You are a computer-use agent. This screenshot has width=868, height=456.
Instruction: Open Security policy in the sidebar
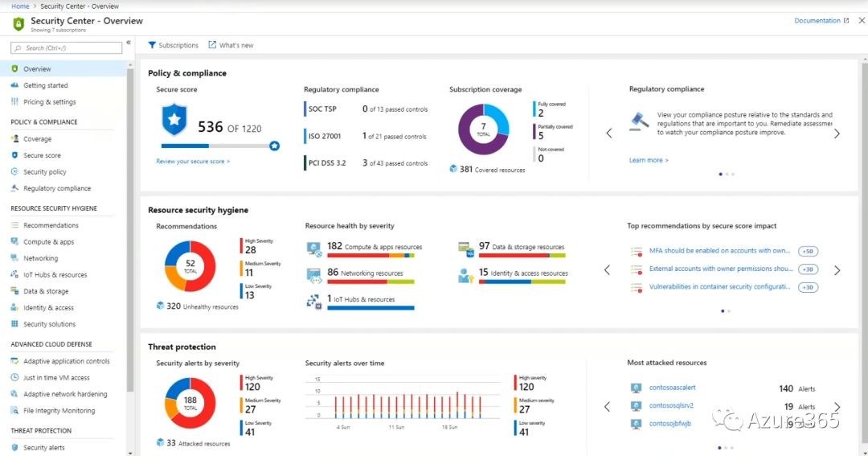pyautogui.click(x=45, y=172)
